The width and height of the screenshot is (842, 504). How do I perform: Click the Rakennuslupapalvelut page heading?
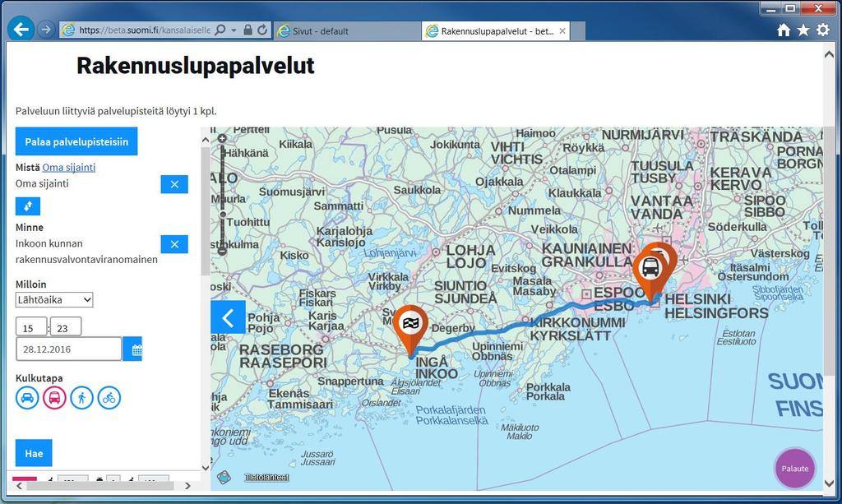click(x=196, y=66)
